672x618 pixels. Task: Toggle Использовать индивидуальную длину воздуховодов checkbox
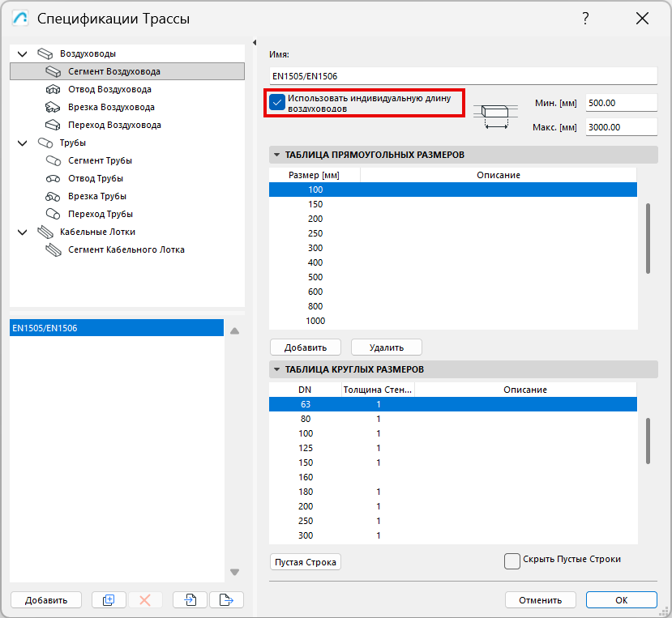pos(277,102)
